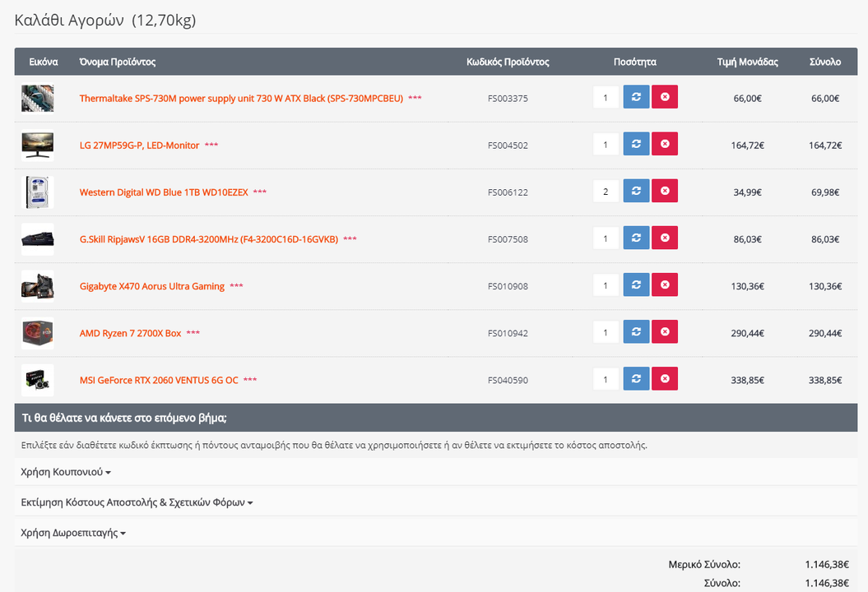Screen dimensions: 868x592
Task: Open Western Digital WD Blue 1TB WD10EZEX link
Action: 164,192
